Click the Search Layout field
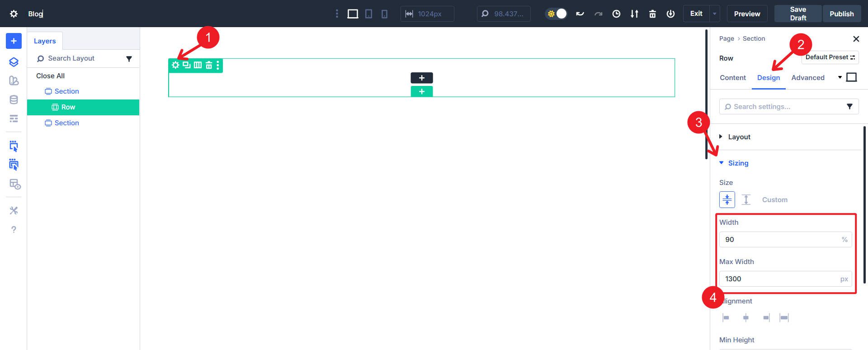868x350 pixels. click(77, 58)
